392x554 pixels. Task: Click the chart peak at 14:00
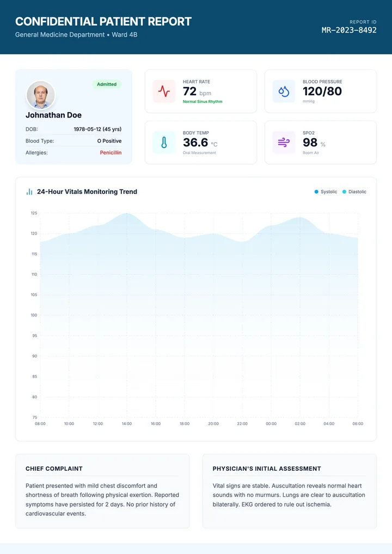coord(127,213)
